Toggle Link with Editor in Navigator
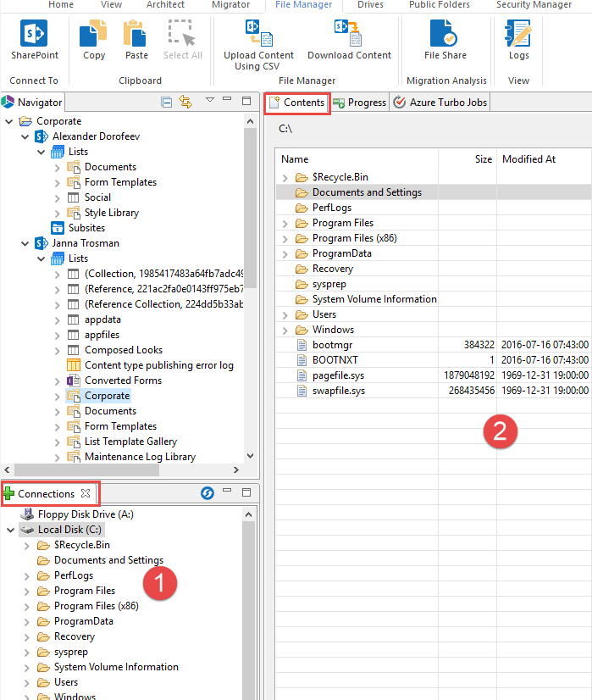This screenshot has width=592, height=700. [185, 102]
